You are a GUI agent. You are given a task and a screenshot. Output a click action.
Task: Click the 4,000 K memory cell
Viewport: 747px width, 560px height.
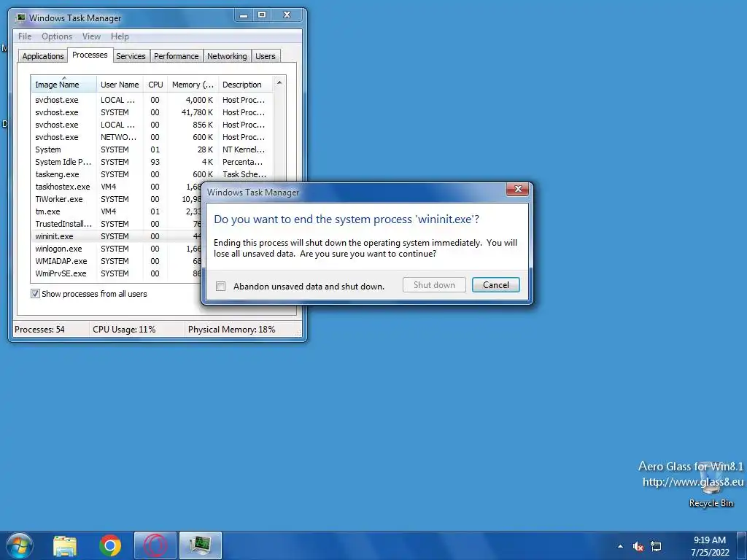pos(199,100)
